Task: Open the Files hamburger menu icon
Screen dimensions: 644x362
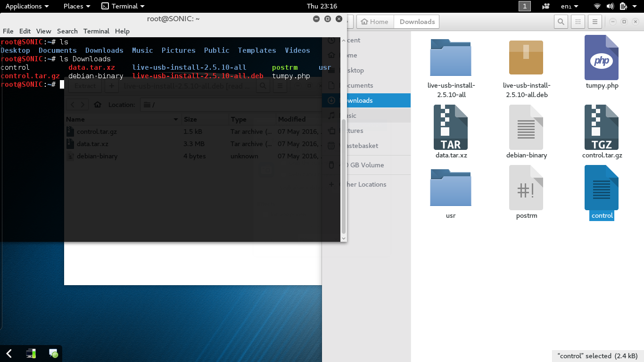Action: click(x=595, y=22)
